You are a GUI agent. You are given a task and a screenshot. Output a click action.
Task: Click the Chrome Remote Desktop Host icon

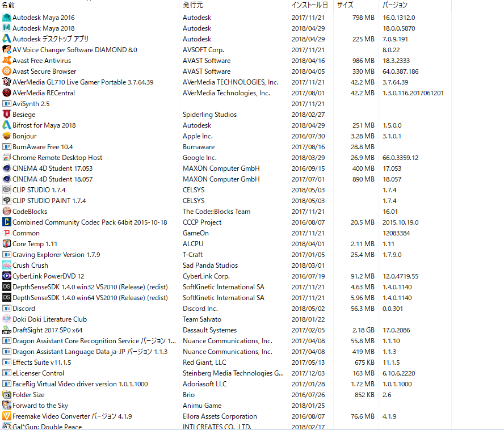6,158
